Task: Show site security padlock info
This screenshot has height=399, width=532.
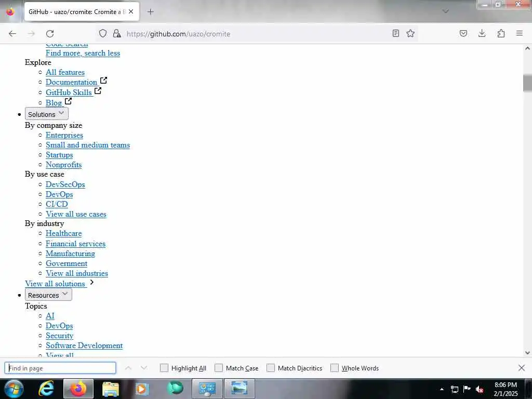Action: [x=117, y=33]
